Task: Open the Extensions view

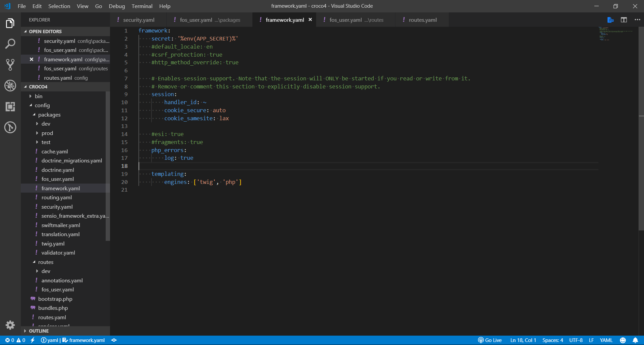Action: (x=10, y=107)
